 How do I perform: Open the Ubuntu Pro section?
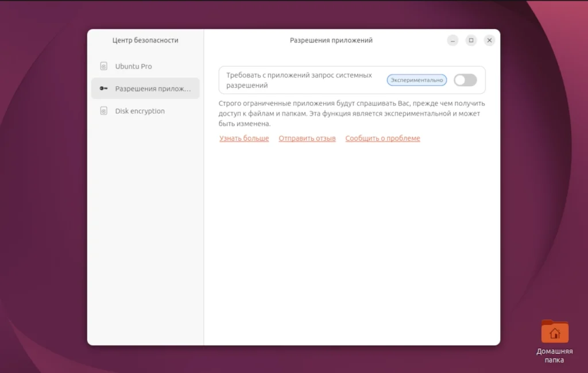(145, 66)
